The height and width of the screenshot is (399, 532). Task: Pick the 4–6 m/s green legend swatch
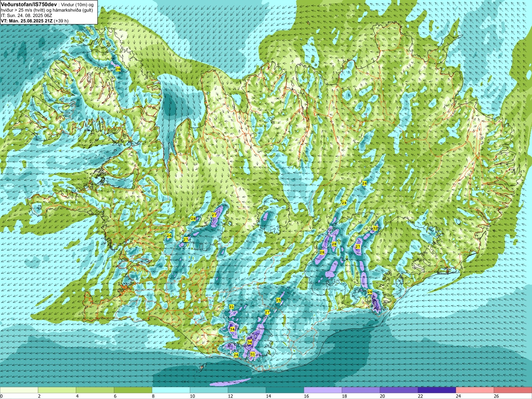(95, 390)
